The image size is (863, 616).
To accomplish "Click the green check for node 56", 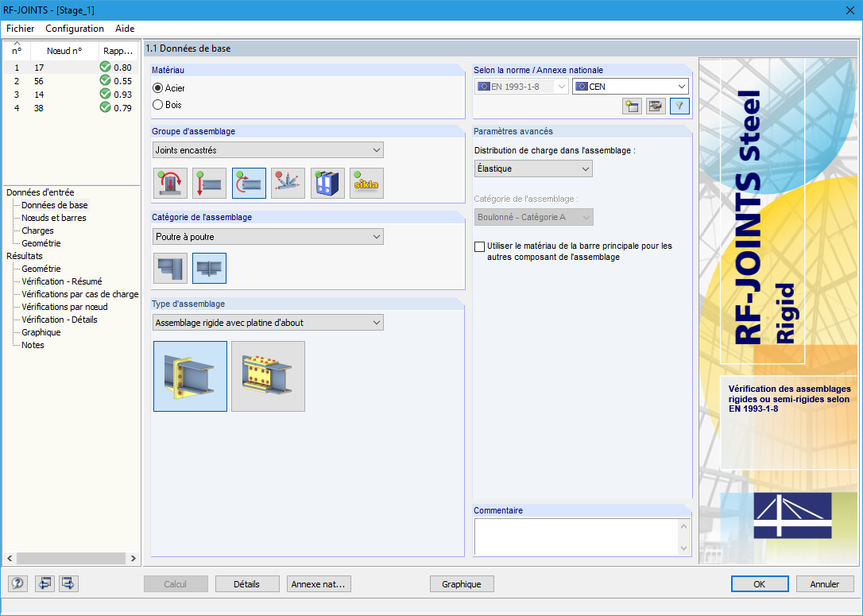I will pos(105,80).
